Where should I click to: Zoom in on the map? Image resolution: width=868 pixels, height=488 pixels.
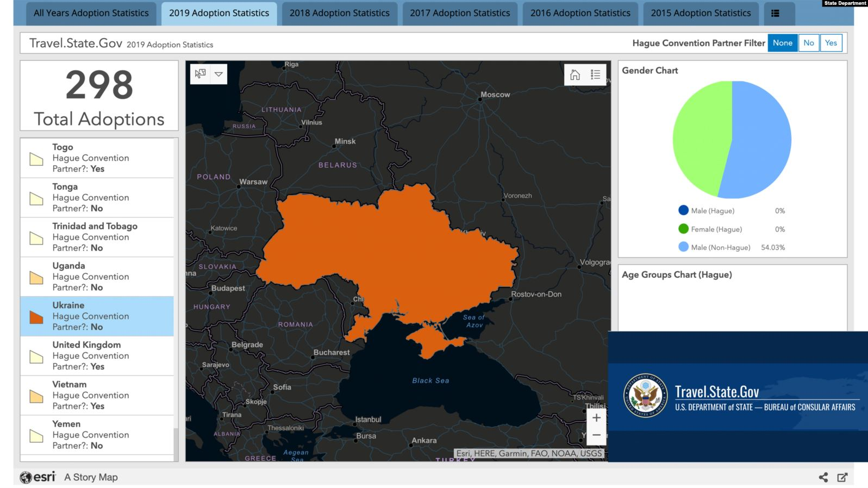click(596, 417)
